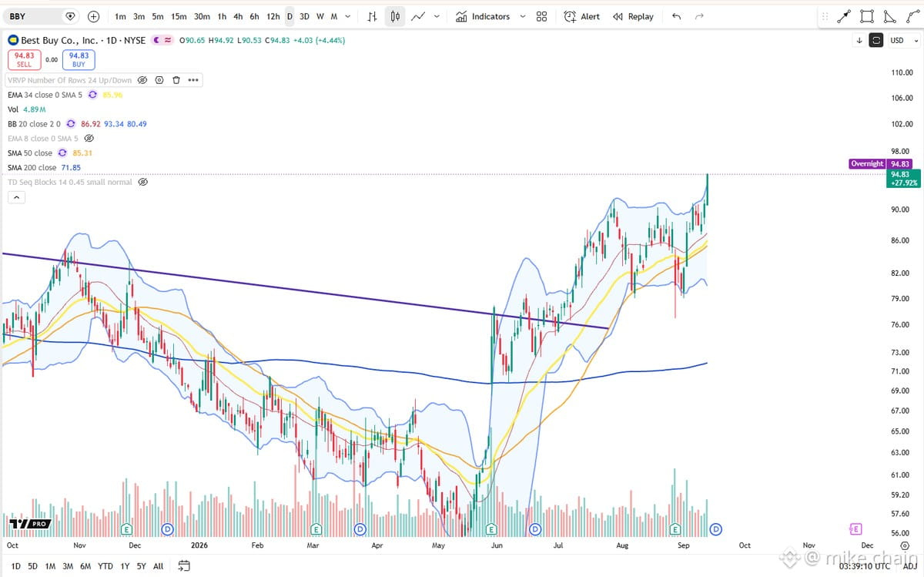Unhide the TD Seq Blocks indicator

(x=141, y=183)
